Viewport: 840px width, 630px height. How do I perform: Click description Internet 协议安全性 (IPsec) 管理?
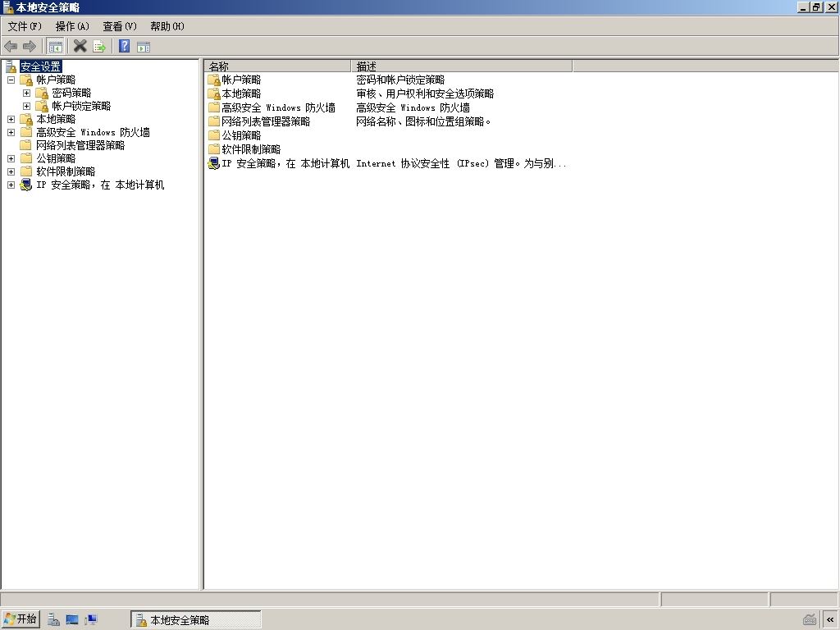pos(461,163)
